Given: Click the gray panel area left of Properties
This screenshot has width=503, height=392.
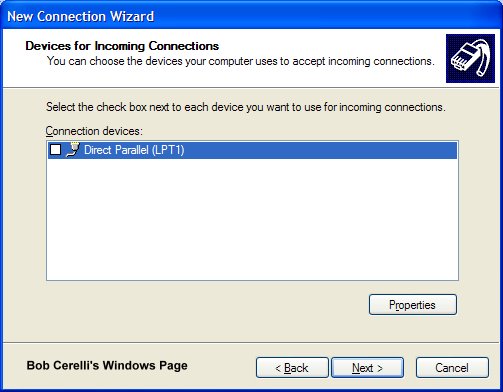Looking at the screenshot, I should coord(207,304).
